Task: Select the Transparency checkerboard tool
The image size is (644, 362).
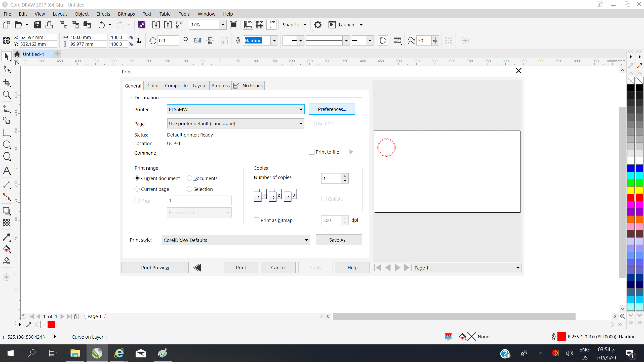Action: 7,223
